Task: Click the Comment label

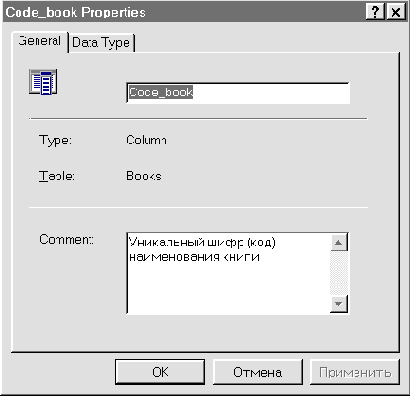Action: pos(66,239)
